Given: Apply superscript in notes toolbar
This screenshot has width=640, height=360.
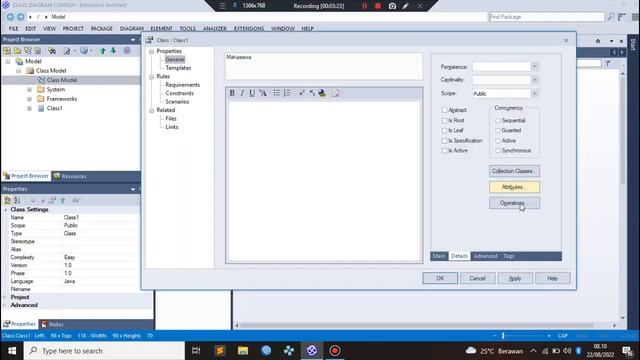Looking at the screenshot, I should tap(302, 93).
